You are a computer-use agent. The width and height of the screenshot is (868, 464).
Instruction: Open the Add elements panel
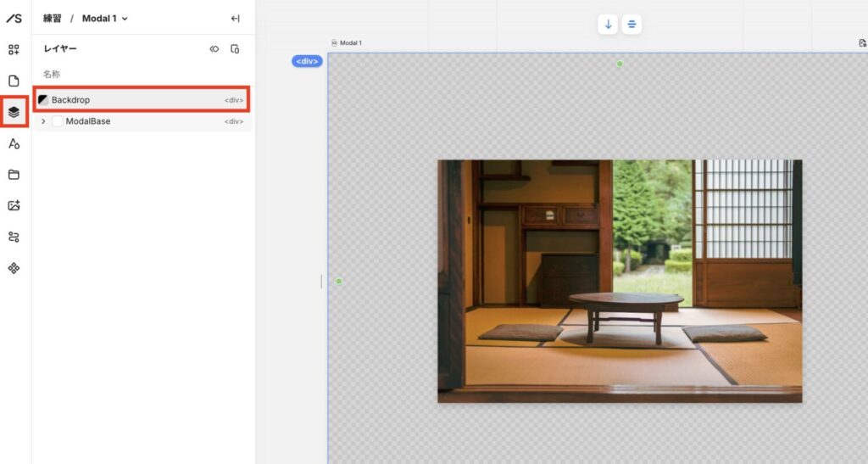14,50
